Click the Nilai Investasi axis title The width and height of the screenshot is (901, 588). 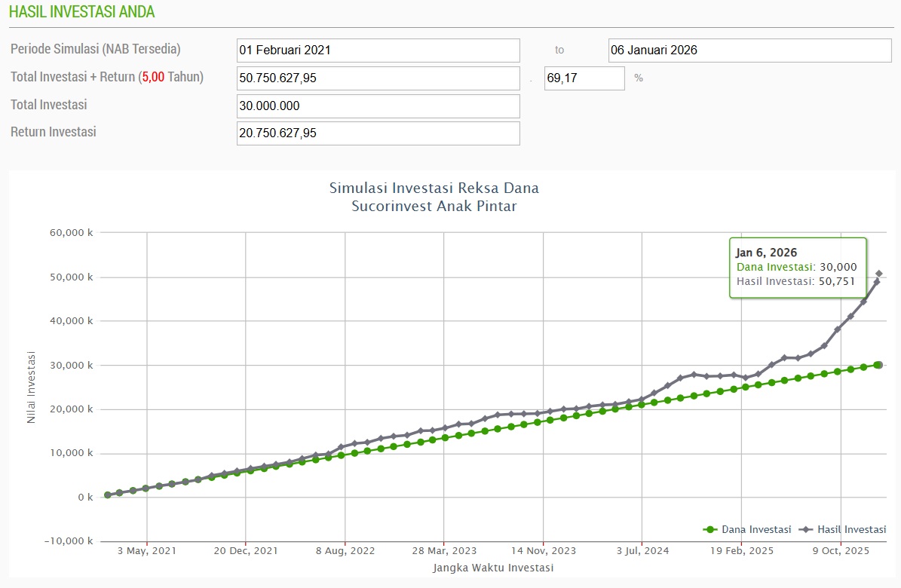31,387
